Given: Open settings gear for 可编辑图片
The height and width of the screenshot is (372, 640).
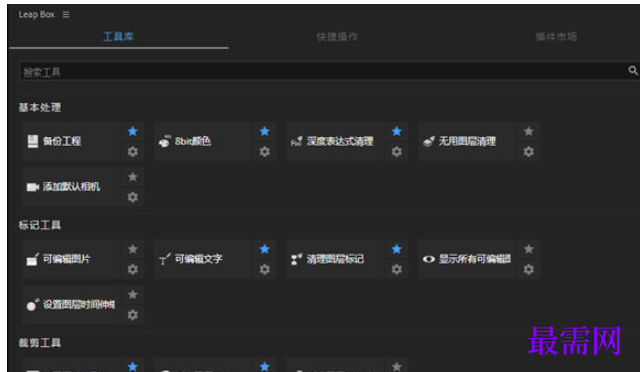Looking at the screenshot, I should pyautogui.click(x=133, y=270).
